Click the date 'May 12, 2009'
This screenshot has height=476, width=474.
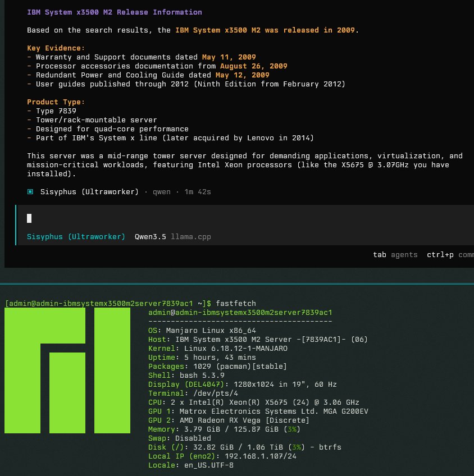242,75
